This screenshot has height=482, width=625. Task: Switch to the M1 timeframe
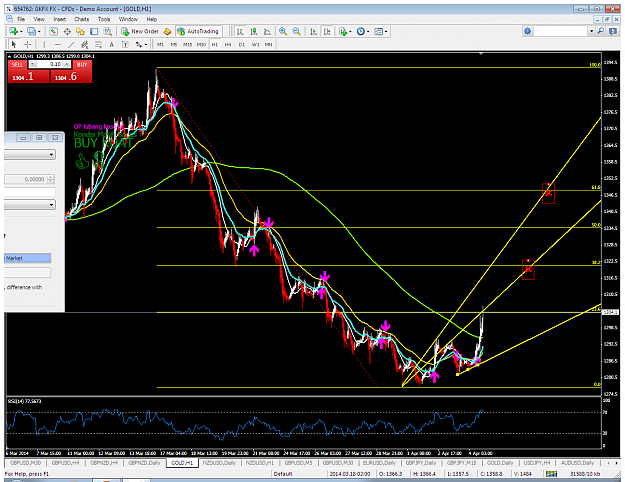(160, 45)
